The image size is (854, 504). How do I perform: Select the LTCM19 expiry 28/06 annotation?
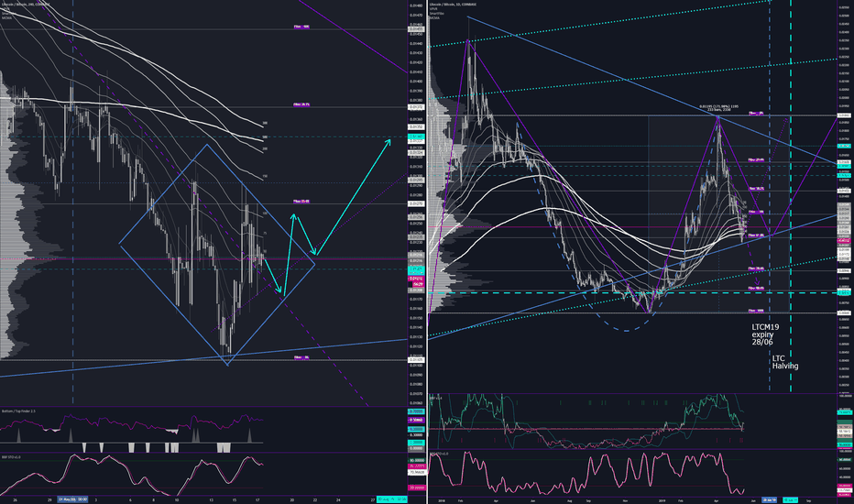click(x=765, y=334)
